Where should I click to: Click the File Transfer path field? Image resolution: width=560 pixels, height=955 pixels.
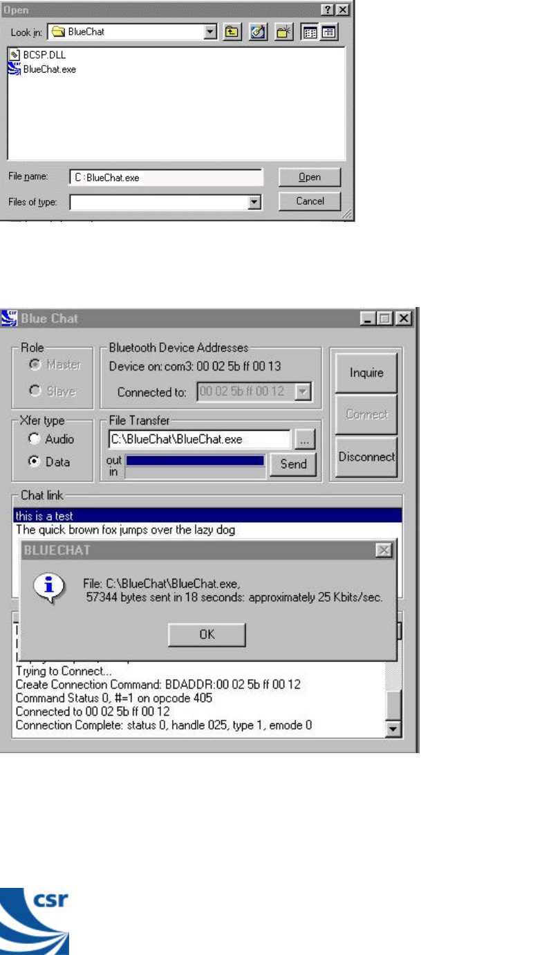pos(199,439)
